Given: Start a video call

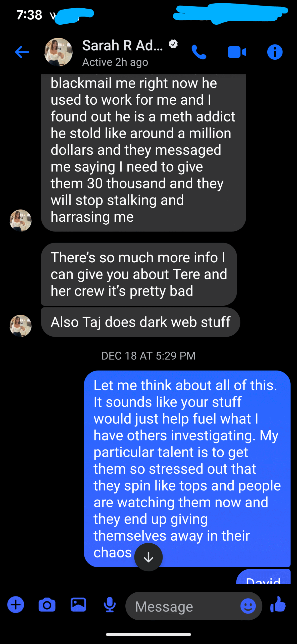Looking at the screenshot, I should 237,52.
